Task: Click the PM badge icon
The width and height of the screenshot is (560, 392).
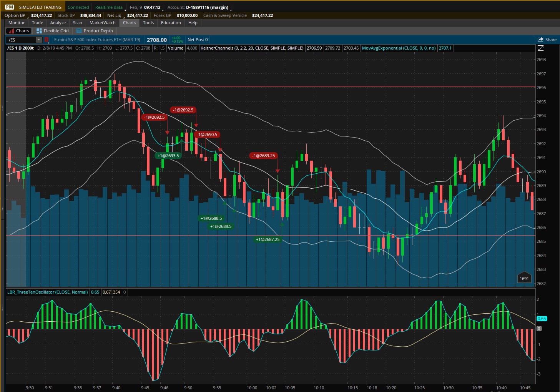Action: point(10,7)
